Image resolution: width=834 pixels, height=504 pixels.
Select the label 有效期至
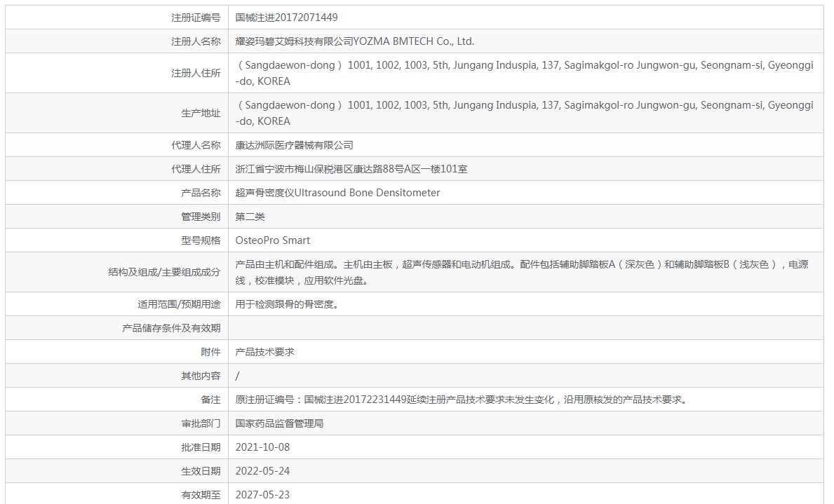201,495
